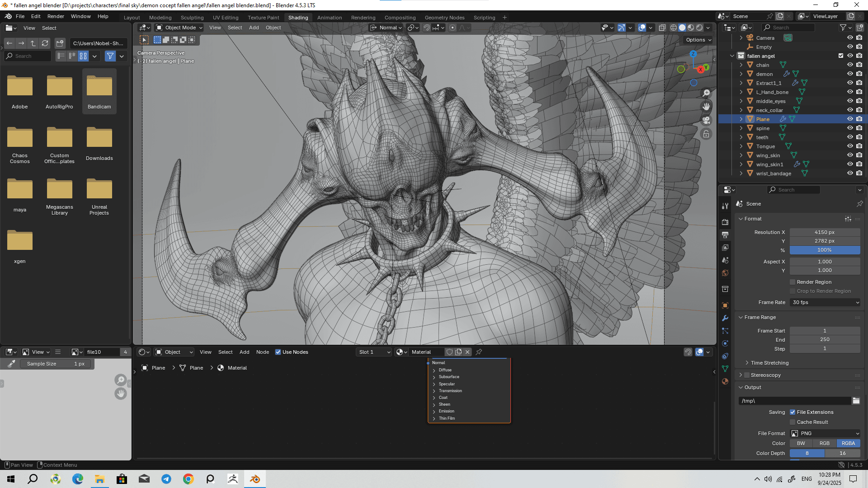Toggle file browser filter funnel
868x488 pixels.
pyautogui.click(x=110, y=56)
